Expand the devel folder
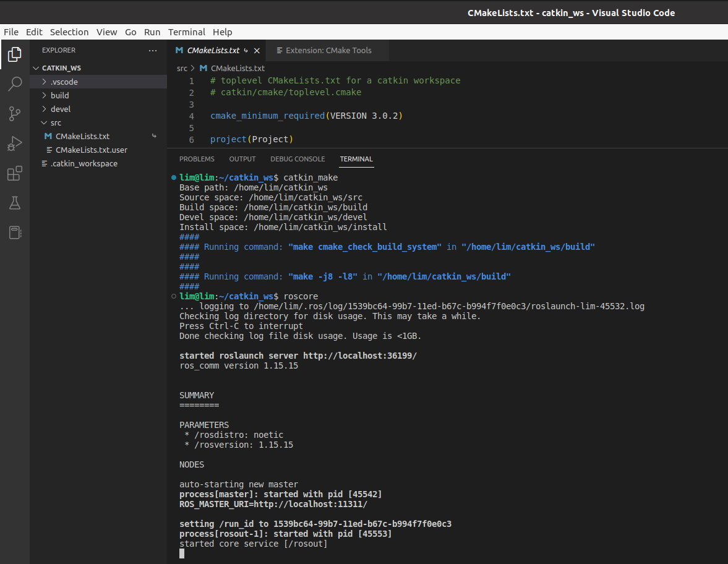 click(44, 109)
